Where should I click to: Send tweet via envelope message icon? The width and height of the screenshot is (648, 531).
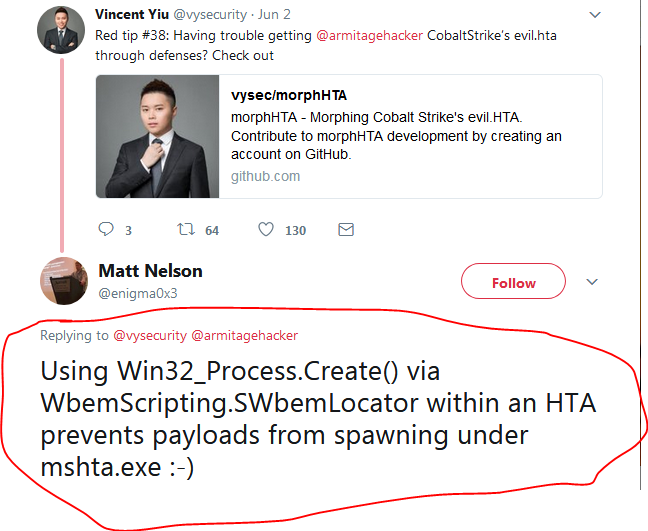(x=346, y=229)
